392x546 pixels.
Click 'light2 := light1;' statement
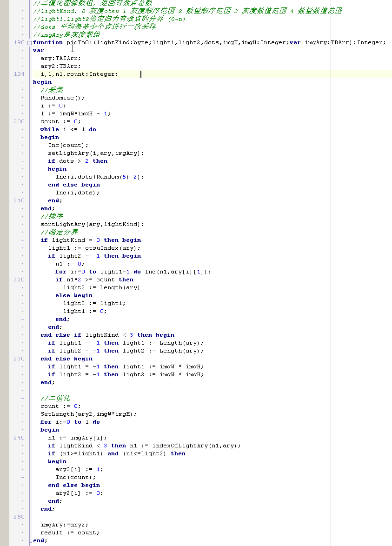click(94, 303)
